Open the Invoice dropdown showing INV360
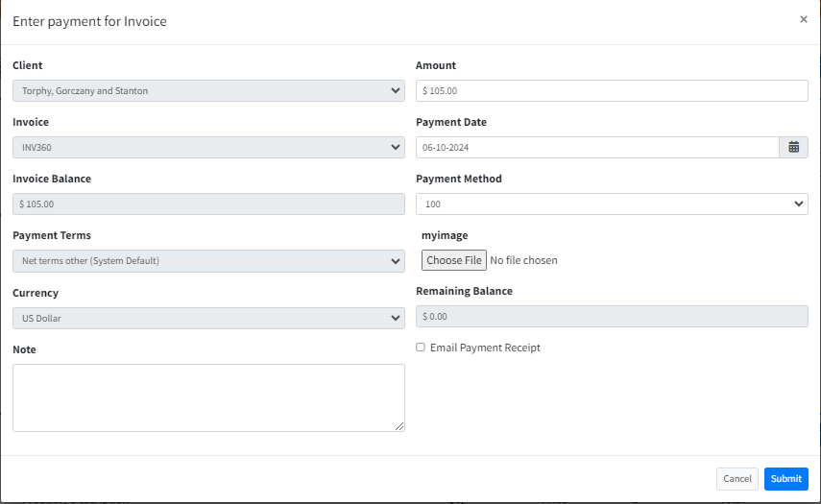This screenshot has width=821, height=504. 208,148
